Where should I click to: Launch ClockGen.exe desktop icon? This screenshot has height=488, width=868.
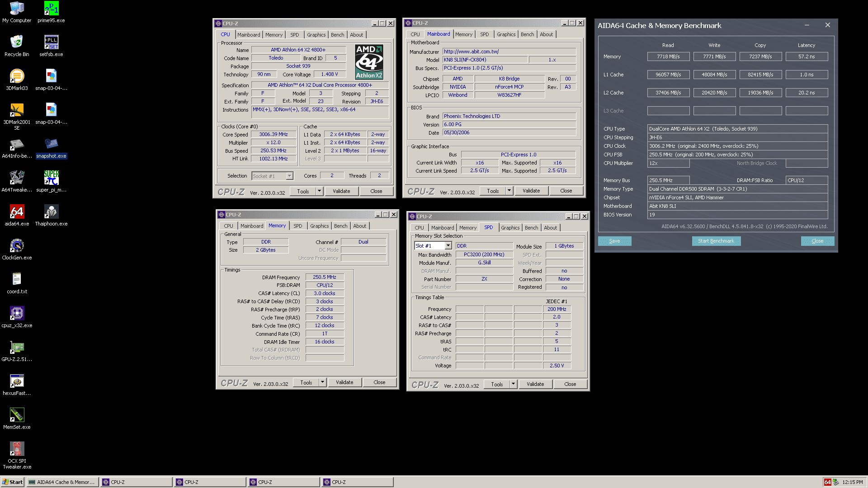coord(17,249)
